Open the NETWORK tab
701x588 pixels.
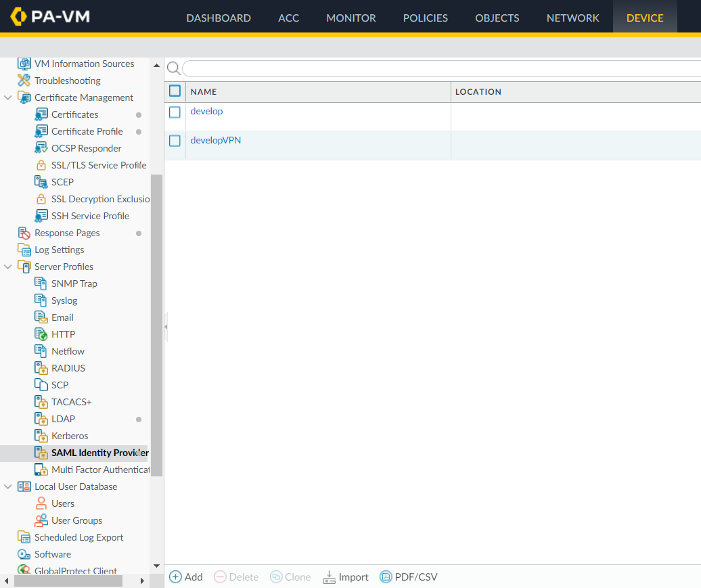pos(572,18)
